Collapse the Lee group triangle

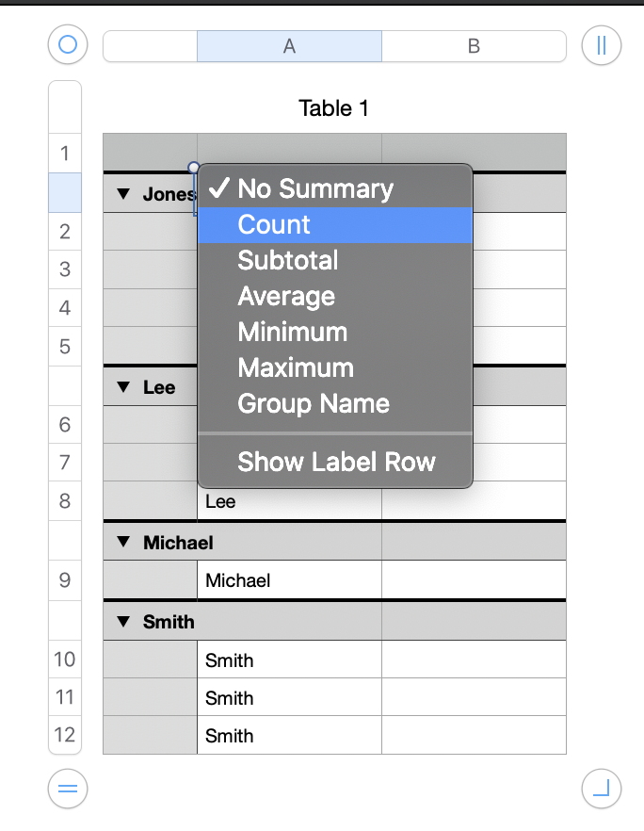(x=122, y=387)
